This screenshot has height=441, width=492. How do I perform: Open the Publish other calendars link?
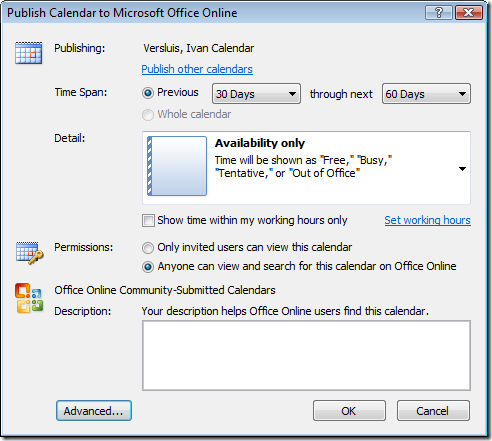(x=197, y=69)
